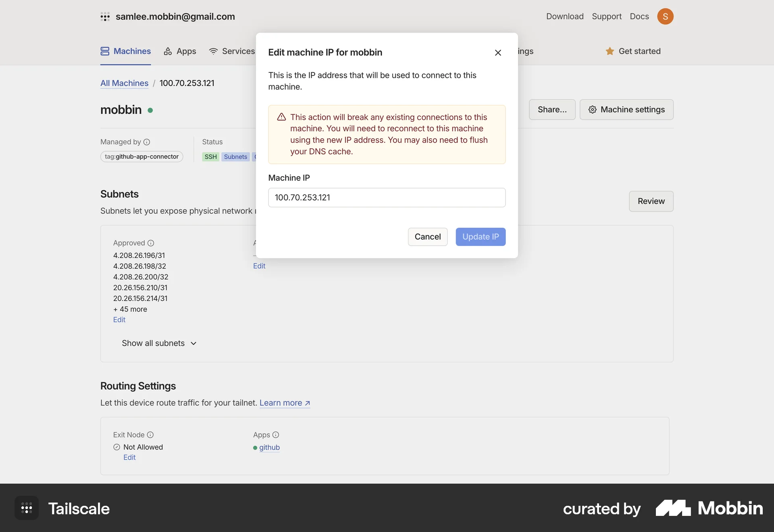Click the Review button
This screenshot has width=774, height=532.
coord(651,201)
